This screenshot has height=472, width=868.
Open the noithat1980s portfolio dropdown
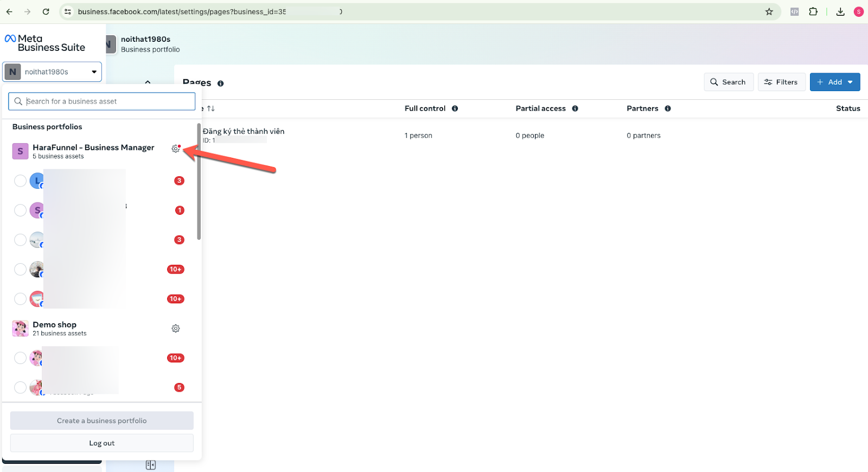coord(52,72)
